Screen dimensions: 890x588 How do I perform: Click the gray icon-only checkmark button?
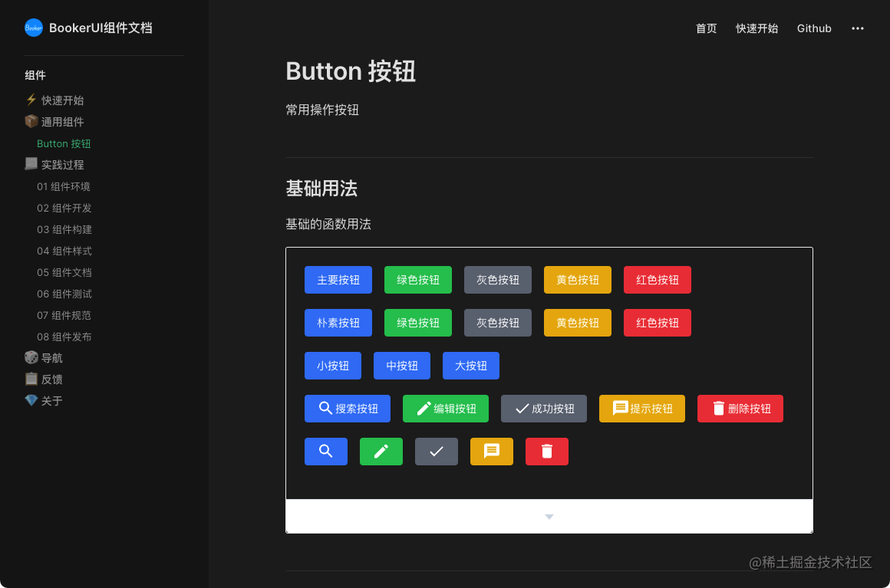click(x=437, y=452)
